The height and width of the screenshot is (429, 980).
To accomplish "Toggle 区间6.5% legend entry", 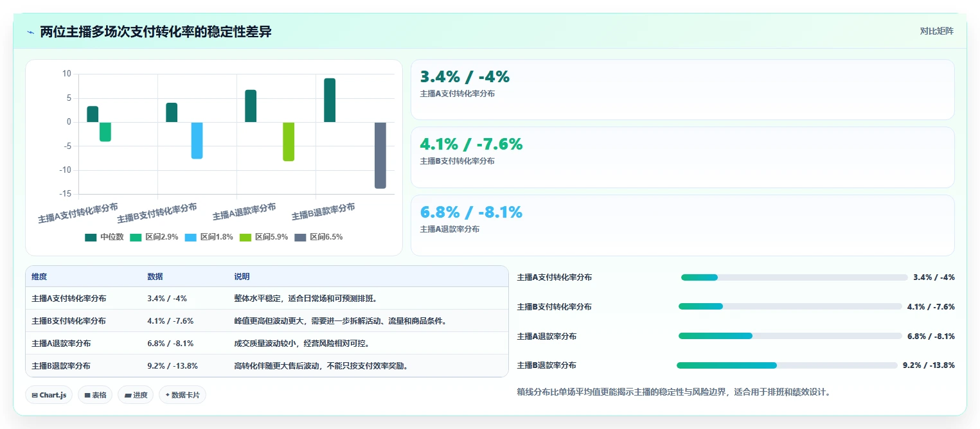I will tap(319, 237).
